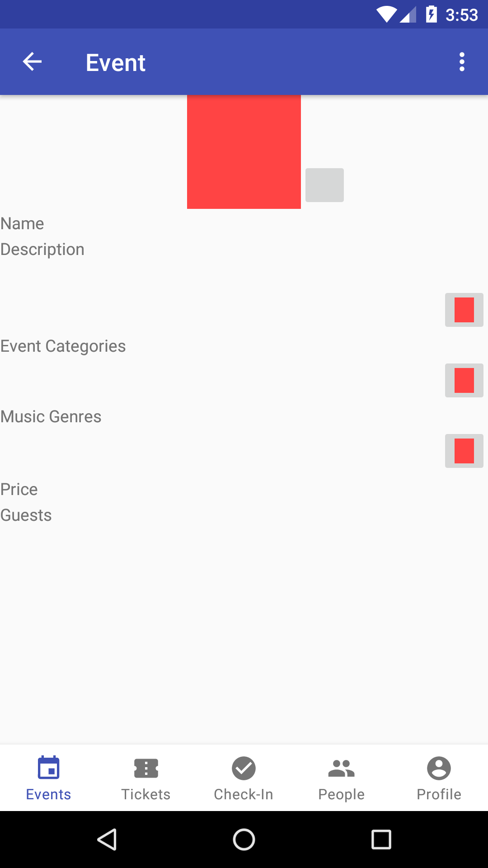The height and width of the screenshot is (868, 488).
Task: Tap the back arrow icon
Action: click(32, 62)
